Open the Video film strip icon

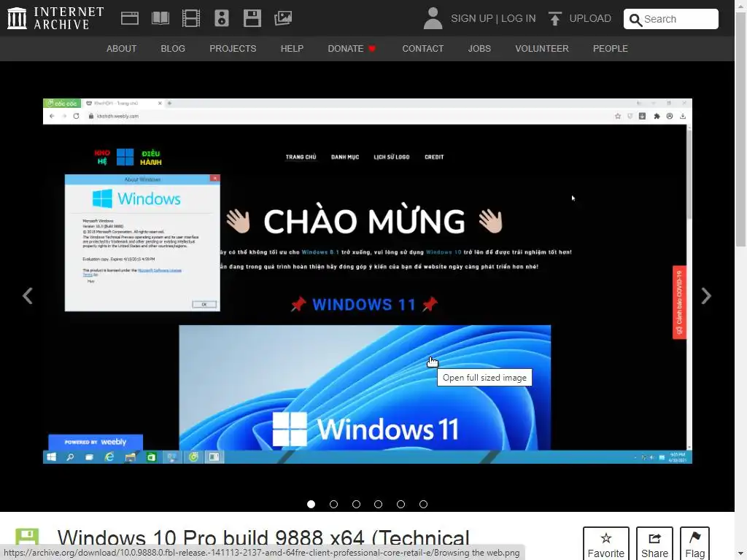tap(191, 18)
